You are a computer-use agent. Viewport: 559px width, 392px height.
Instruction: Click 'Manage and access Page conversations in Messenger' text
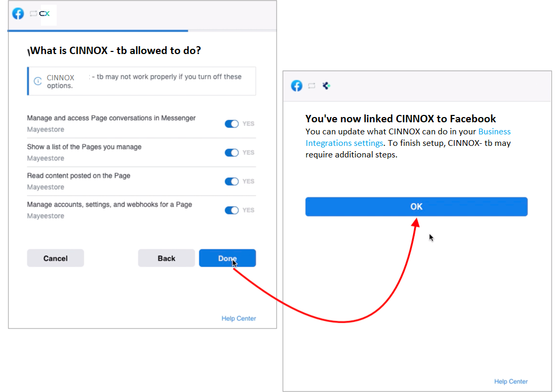pyautogui.click(x=111, y=118)
